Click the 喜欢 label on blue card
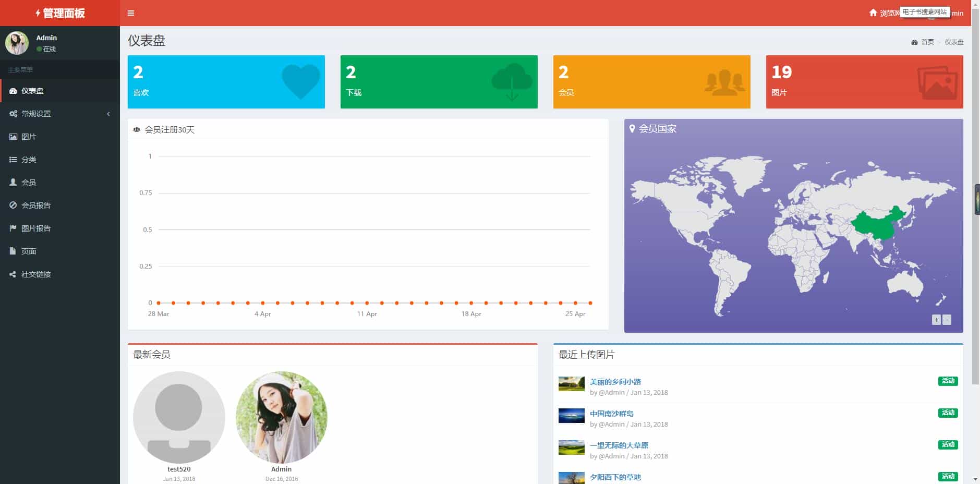This screenshot has height=484, width=980. click(141, 93)
